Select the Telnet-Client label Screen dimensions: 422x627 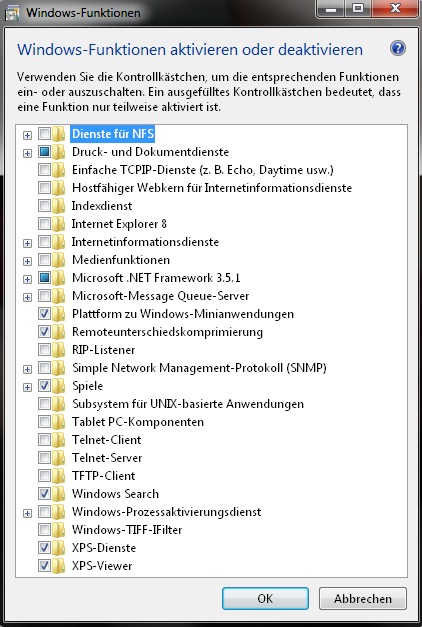click(106, 440)
